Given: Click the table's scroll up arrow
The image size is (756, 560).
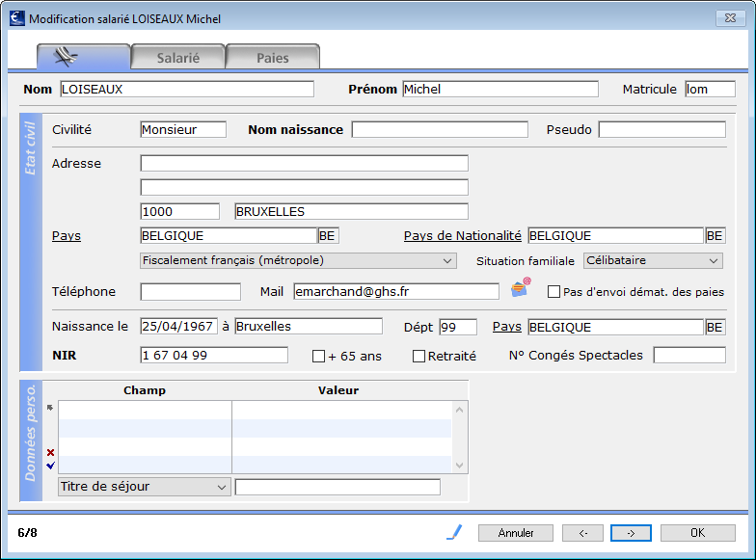Looking at the screenshot, I should tap(459, 410).
